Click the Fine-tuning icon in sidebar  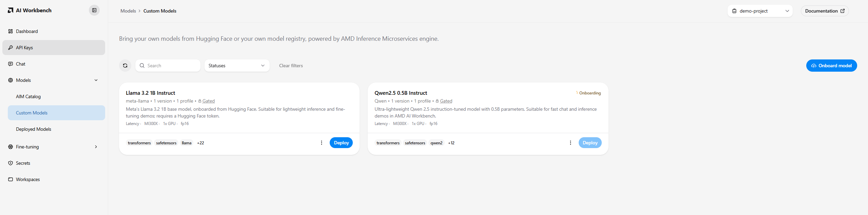[x=11, y=147]
